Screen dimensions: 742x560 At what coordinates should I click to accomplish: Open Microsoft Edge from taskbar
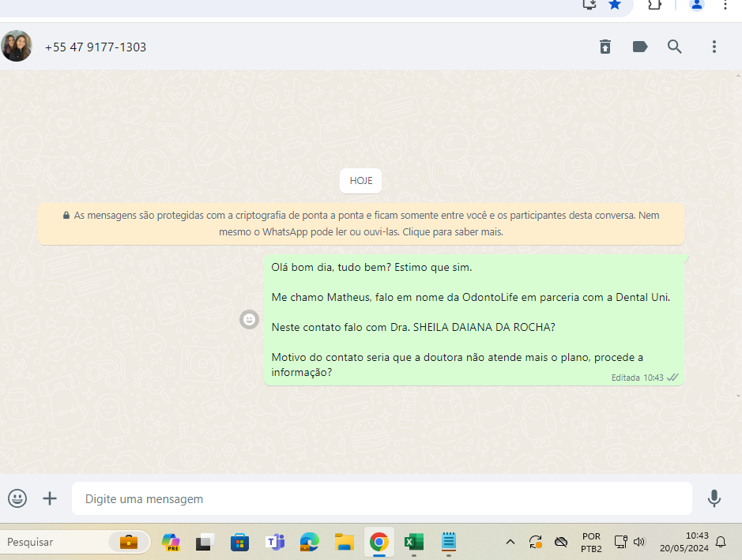310,542
